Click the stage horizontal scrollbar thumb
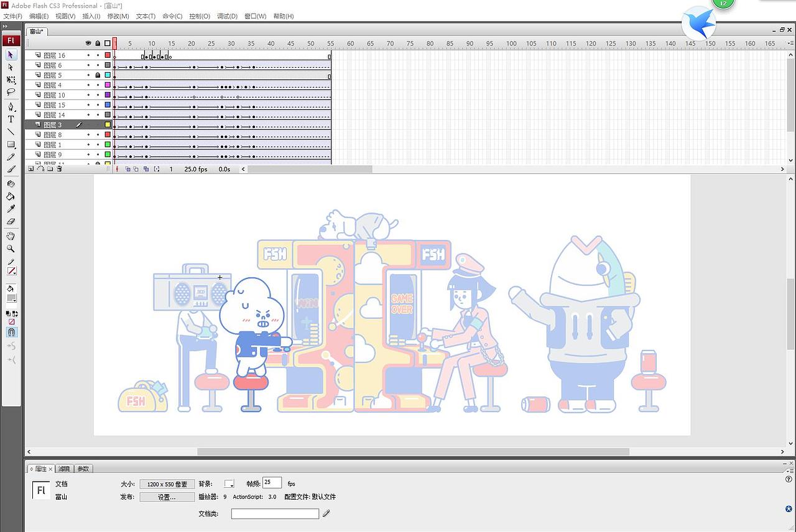The width and height of the screenshot is (796, 532). click(413, 452)
